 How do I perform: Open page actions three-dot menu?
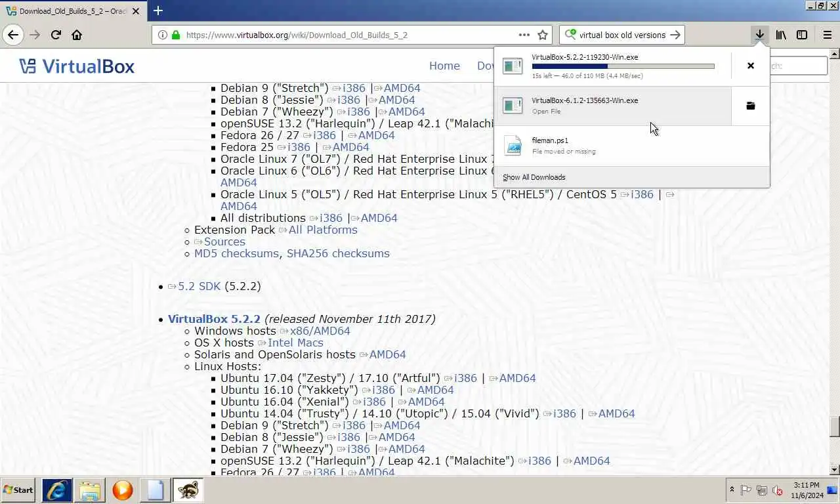(x=524, y=35)
